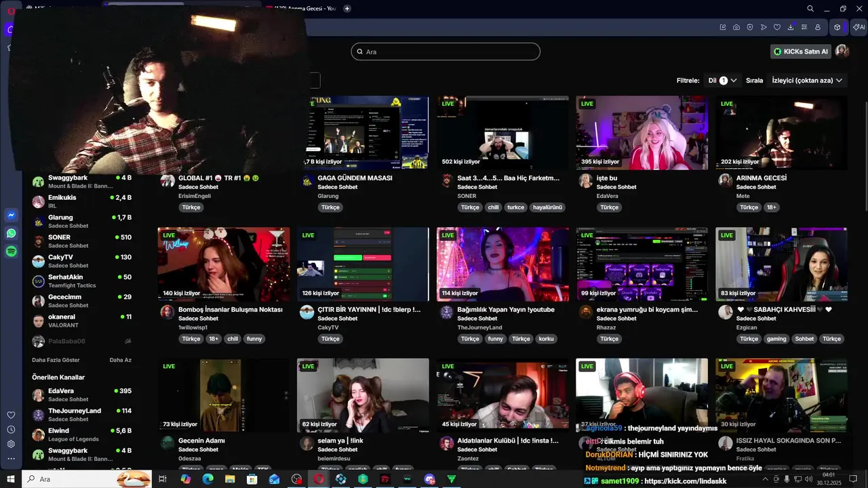The width and height of the screenshot is (868, 488).
Task: Open Windows Start menu
Action: coord(11,479)
